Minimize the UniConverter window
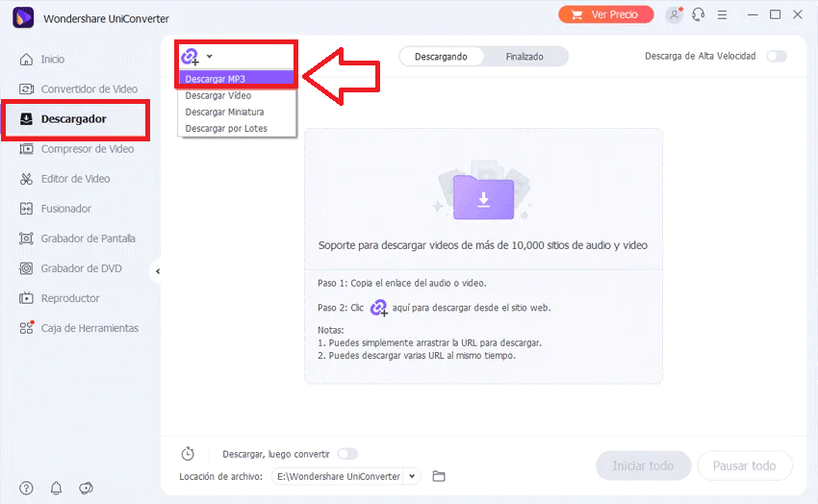The image size is (818, 504). tap(753, 14)
